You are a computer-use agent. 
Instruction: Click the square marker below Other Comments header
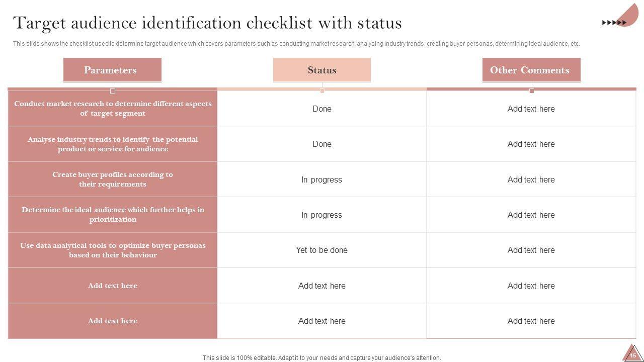531,91
